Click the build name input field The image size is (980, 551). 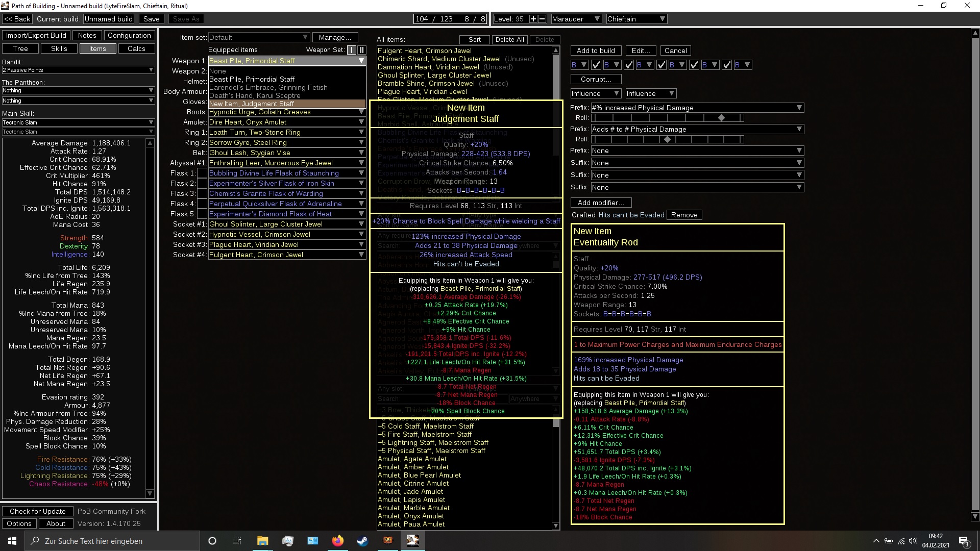109,19
